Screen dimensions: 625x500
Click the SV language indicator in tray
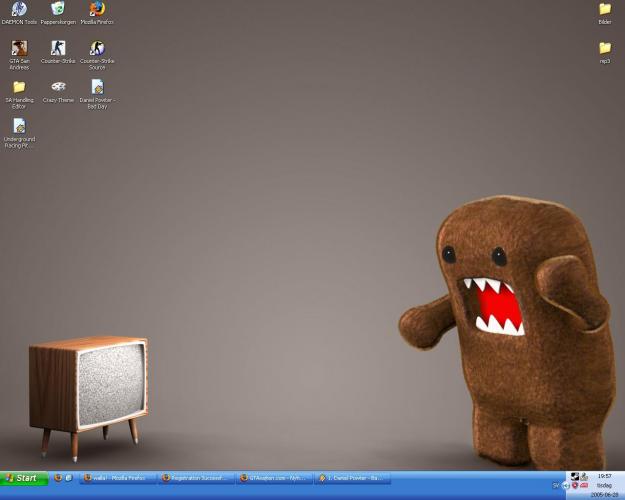coord(556,485)
